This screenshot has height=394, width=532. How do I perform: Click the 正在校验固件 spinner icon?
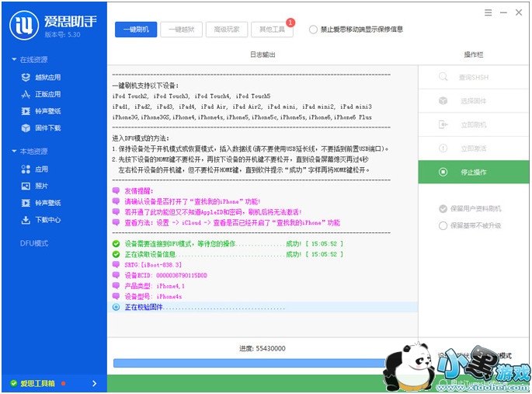116,307
